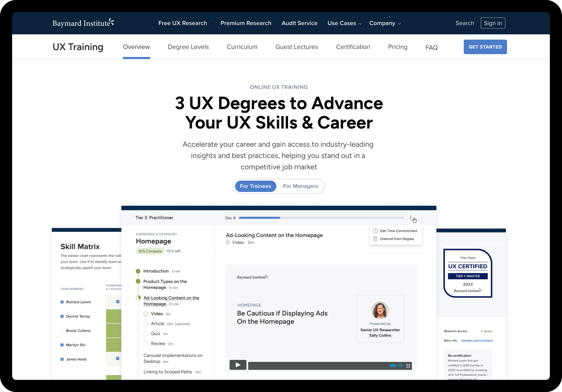Open the Linking to Scoped Paths lesson
The width and height of the screenshot is (562, 392).
[168, 372]
